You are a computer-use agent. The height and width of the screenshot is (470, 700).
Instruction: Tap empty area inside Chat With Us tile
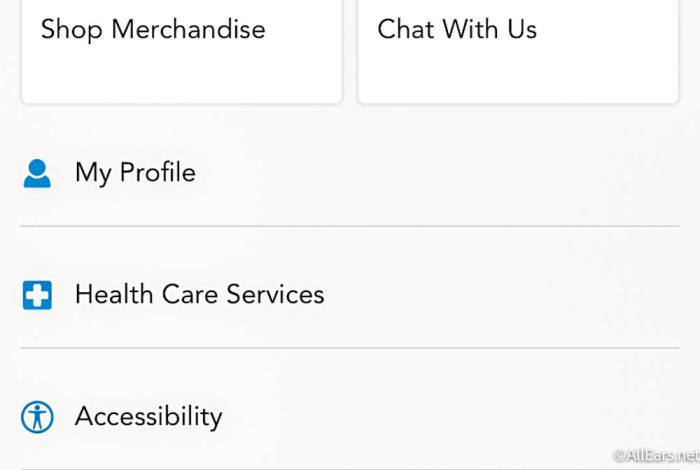tap(518, 74)
